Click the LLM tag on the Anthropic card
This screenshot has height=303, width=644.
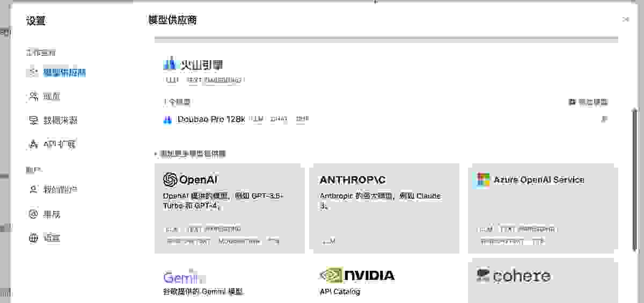(328, 242)
